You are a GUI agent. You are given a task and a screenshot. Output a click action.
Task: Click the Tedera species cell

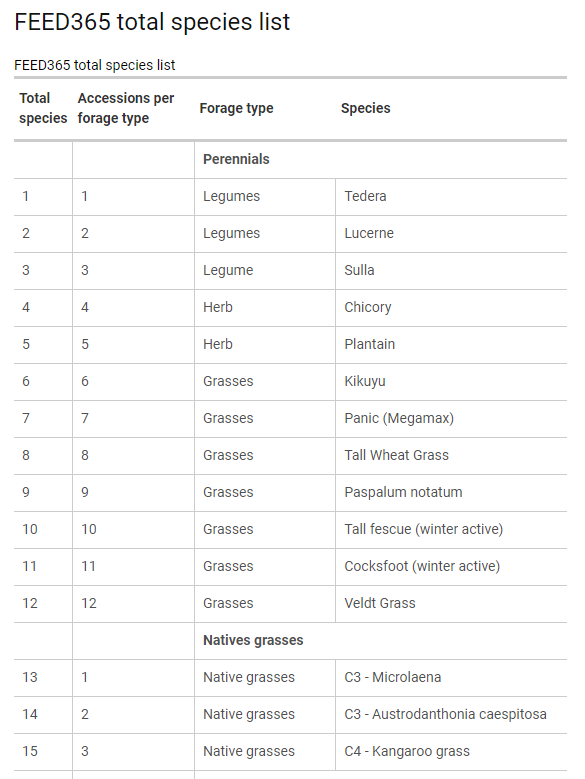click(x=451, y=196)
